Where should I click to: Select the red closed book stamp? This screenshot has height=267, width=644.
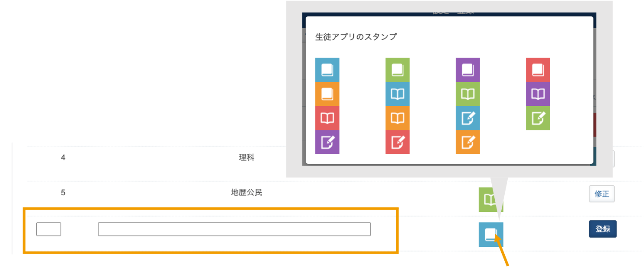[538, 70]
